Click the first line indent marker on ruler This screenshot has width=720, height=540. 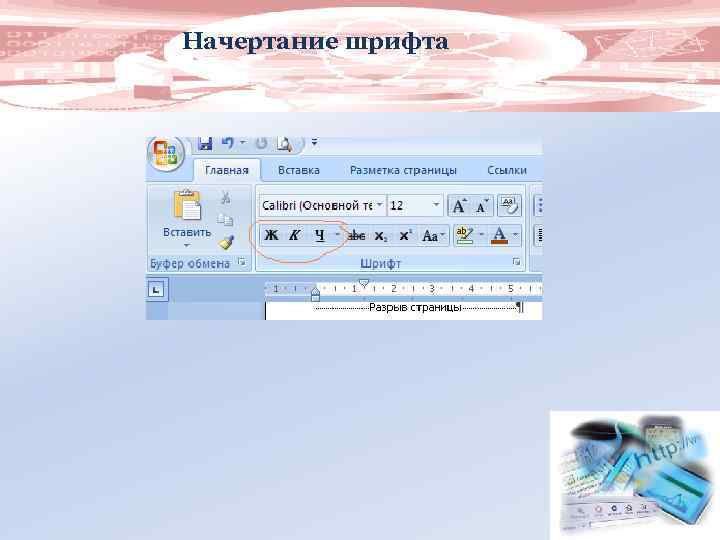point(364,284)
